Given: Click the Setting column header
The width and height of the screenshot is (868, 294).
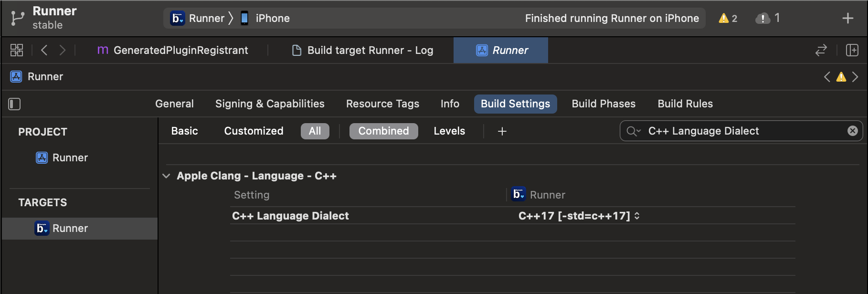Looking at the screenshot, I should pos(252,195).
